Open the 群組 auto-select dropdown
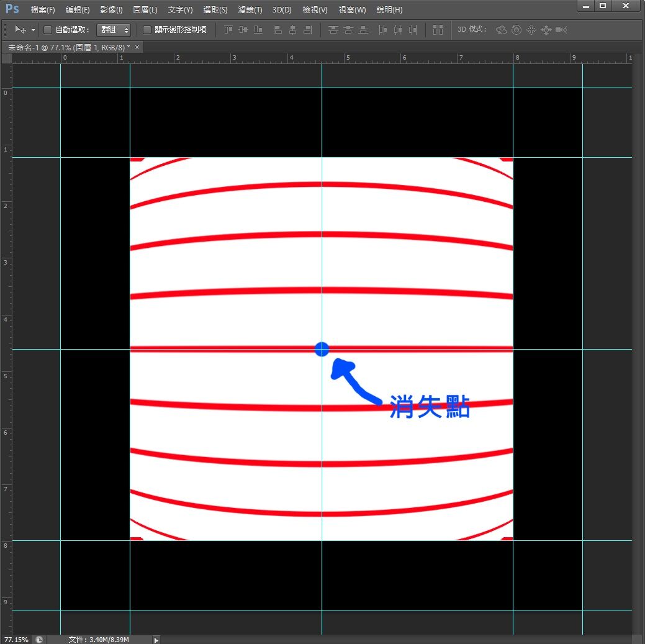The height and width of the screenshot is (644, 645). pyautogui.click(x=114, y=30)
